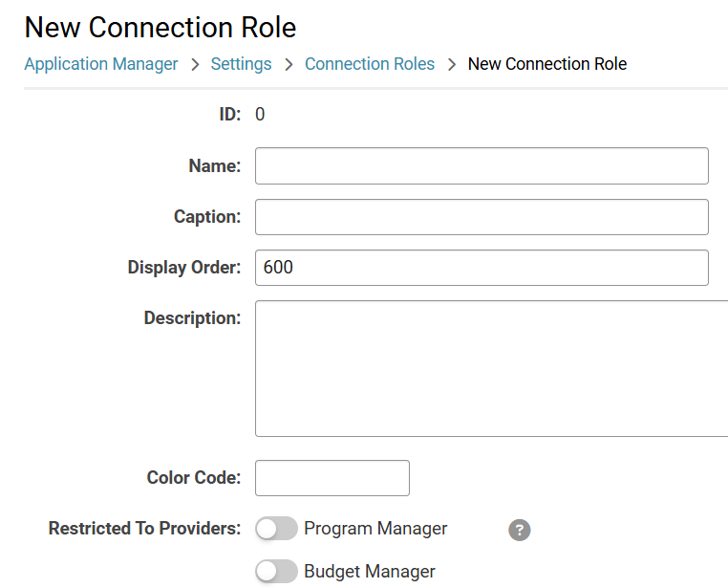Click the chevron after Application Manager breadcrumb
Screen dimensions: 728x588
coord(195,65)
